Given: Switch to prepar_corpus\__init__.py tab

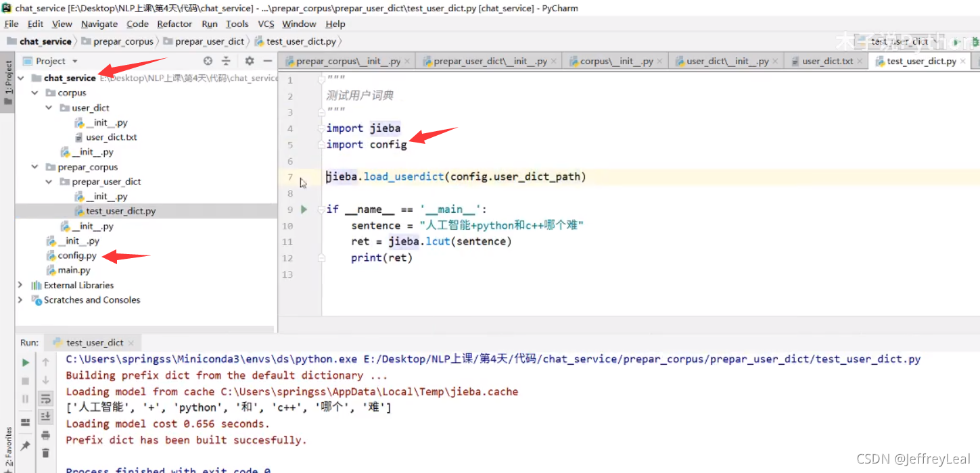Looking at the screenshot, I should [347, 61].
